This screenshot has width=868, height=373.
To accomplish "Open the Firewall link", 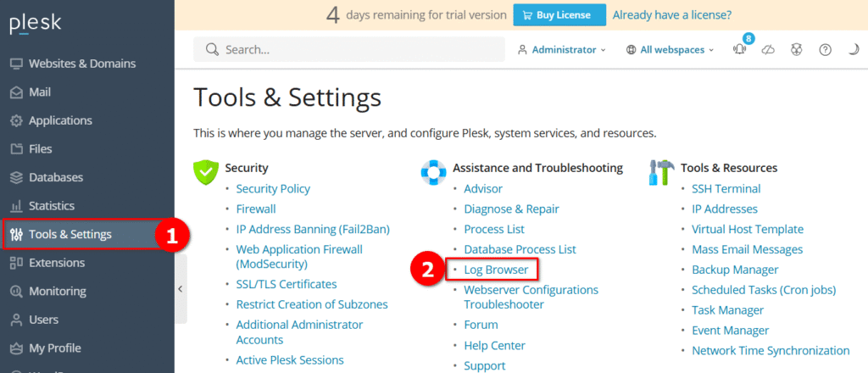I will point(256,209).
